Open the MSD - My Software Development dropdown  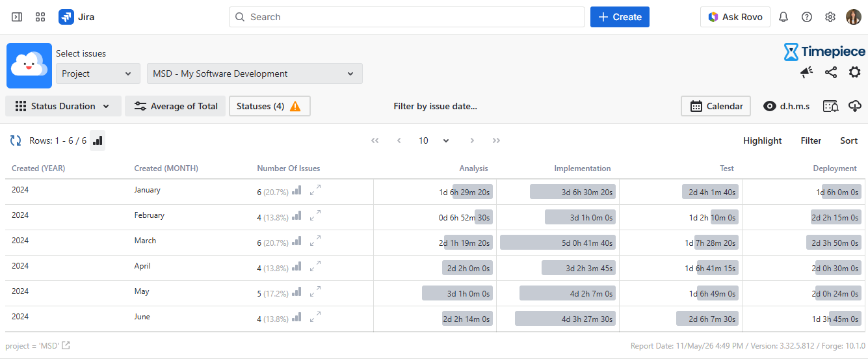pyautogui.click(x=255, y=73)
